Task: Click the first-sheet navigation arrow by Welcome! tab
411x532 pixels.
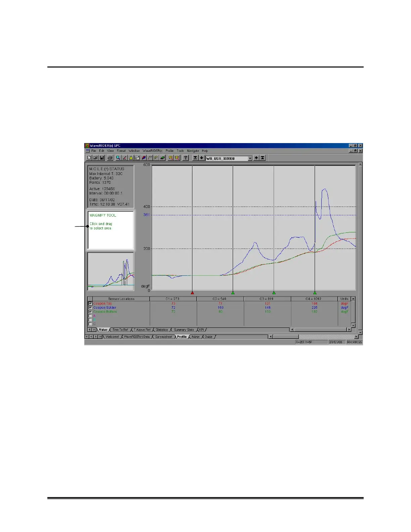Action: pos(87,337)
